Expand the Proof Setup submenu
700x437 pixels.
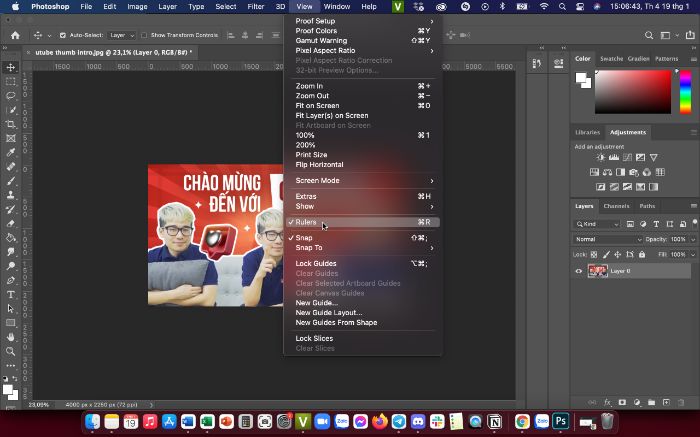(362, 21)
